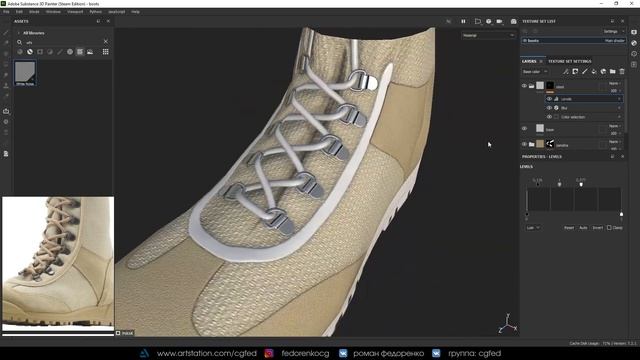Screen dimensions: 640x360
Task: Click the Levels white output handle
Action: click(x=621, y=214)
